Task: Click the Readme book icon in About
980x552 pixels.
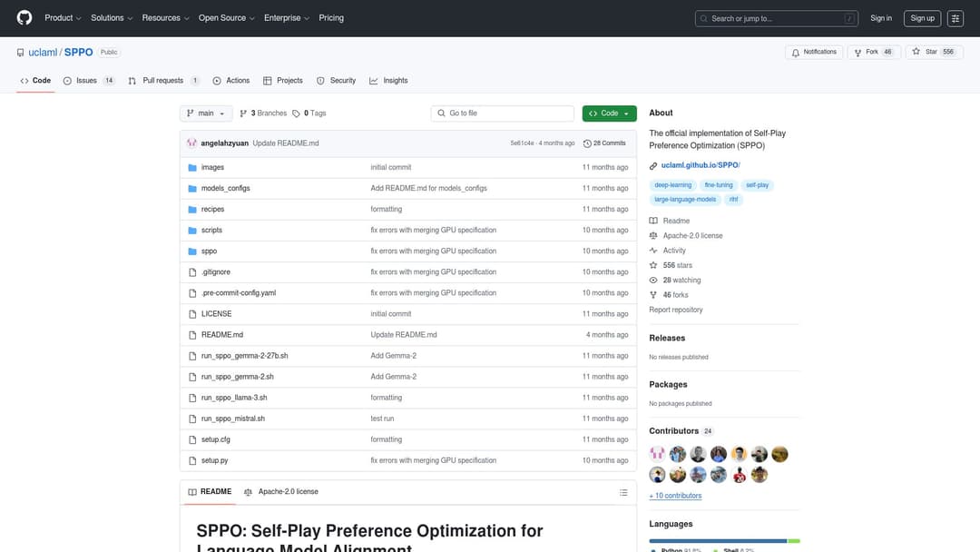Action: click(x=653, y=221)
